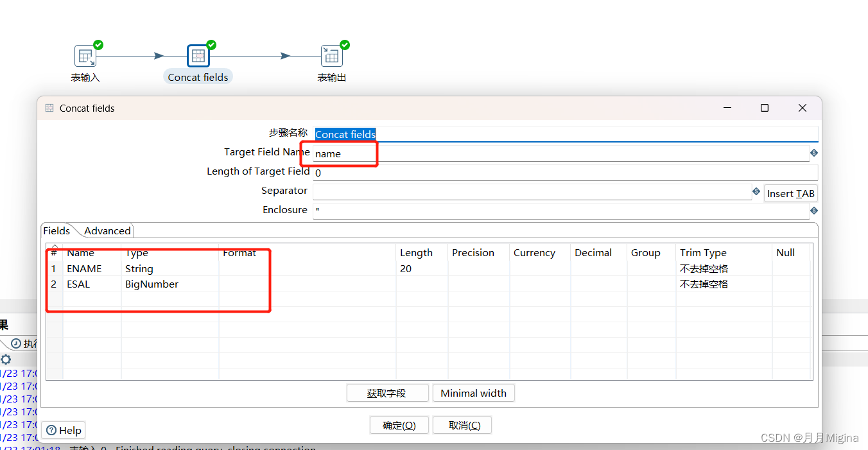This screenshot has height=450, width=868.
Task: Click the settings gear icon in results panel
Action: click(6, 359)
